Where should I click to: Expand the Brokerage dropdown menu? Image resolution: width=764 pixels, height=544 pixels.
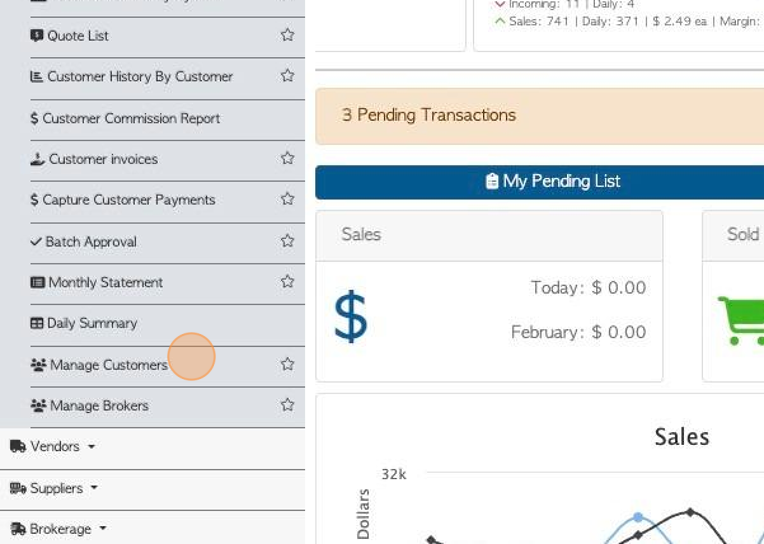pyautogui.click(x=58, y=529)
